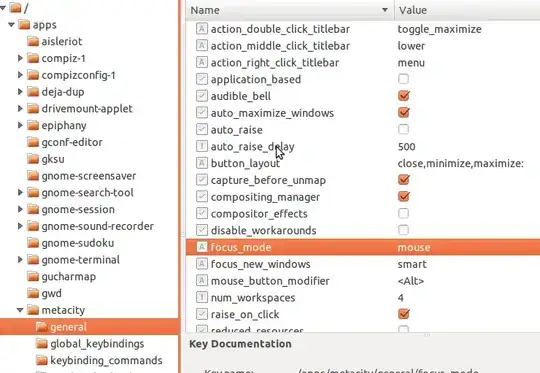Collapse the metacity tree node
The height and width of the screenshot is (373, 540).
[x=20, y=310]
